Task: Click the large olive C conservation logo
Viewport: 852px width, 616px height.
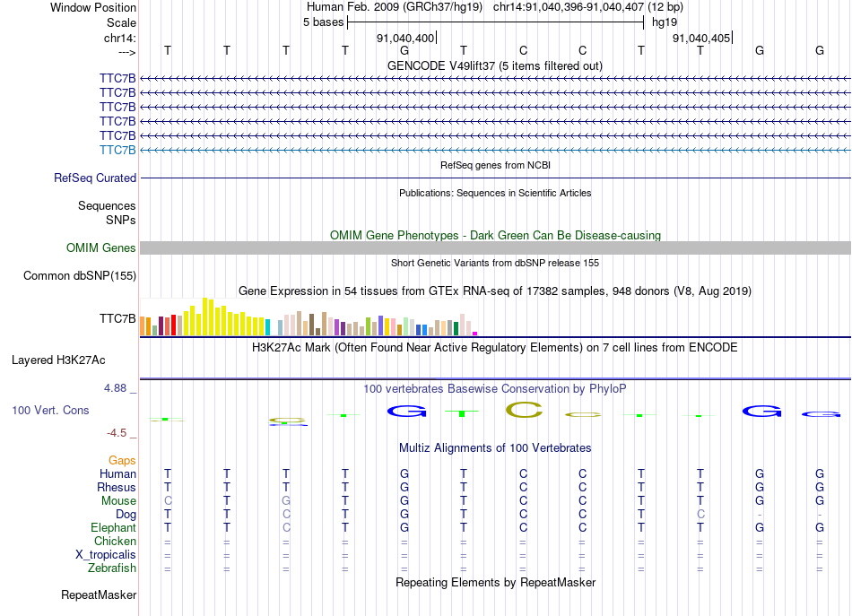Action: [524, 410]
